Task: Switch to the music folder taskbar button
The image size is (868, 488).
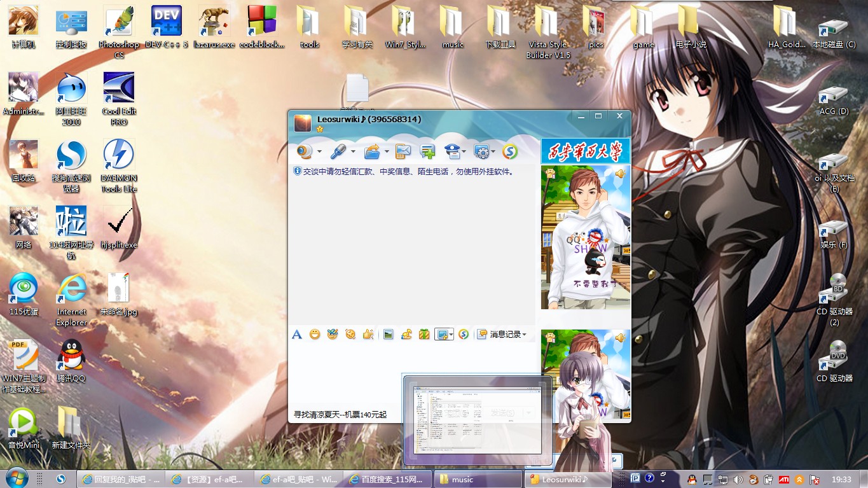Action: [x=478, y=479]
